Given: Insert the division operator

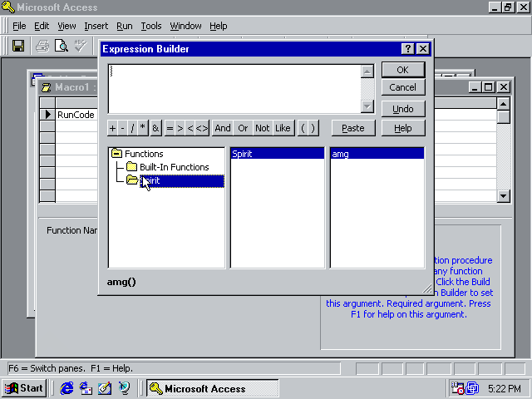Looking at the screenshot, I should tap(132, 128).
